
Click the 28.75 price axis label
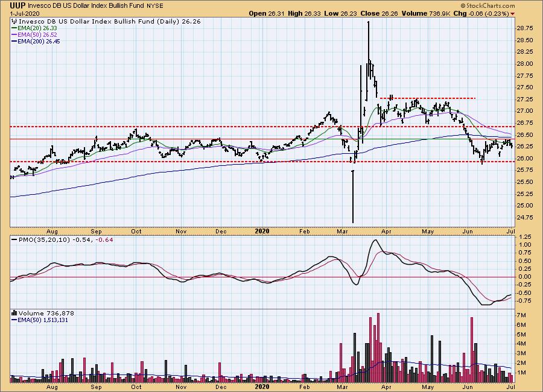tap(525, 28)
